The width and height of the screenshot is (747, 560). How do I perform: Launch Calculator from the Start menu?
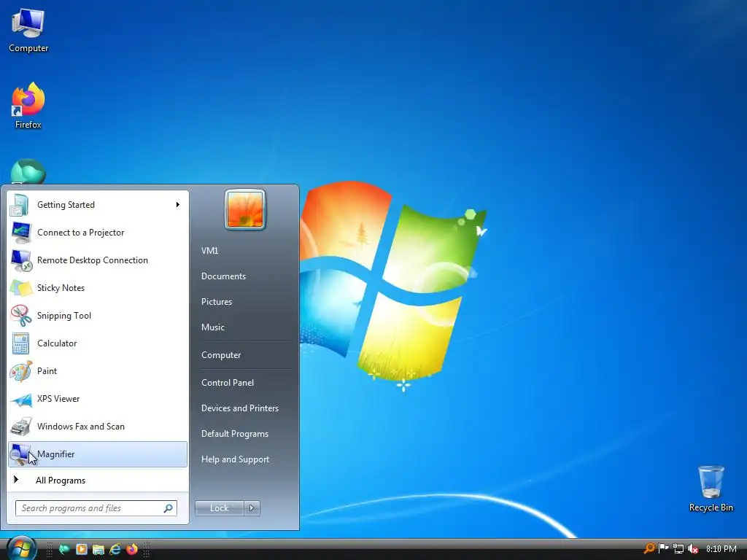(x=97, y=343)
